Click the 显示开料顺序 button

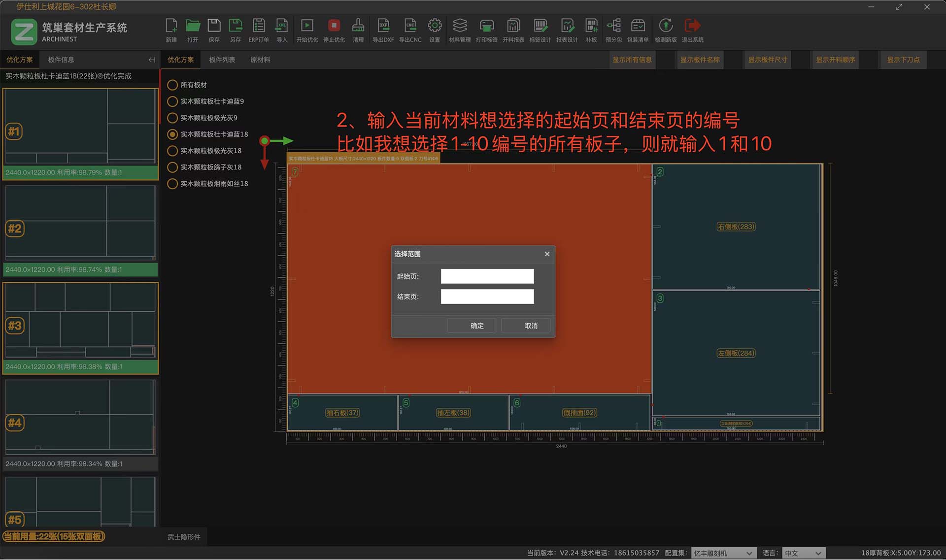[x=835, y=60]
